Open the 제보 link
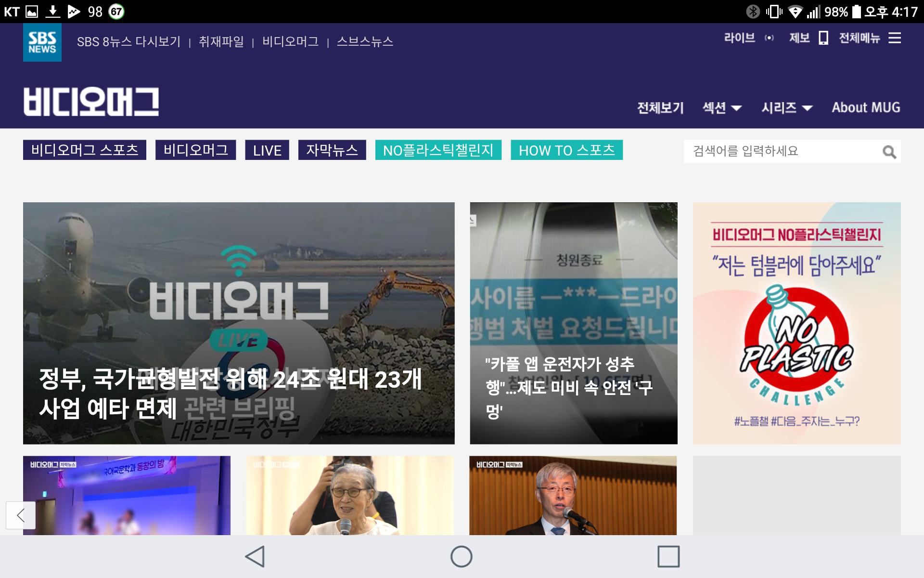This screenshot has height=578, width=924. click(x=799, y=38)
